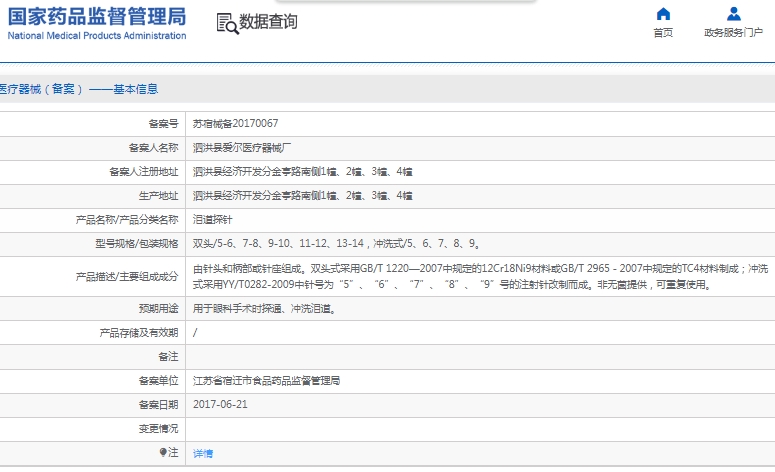Select the 双头/5-6、7-8 specification value
This screenshot has width=775, height=472.
point(336,244)
